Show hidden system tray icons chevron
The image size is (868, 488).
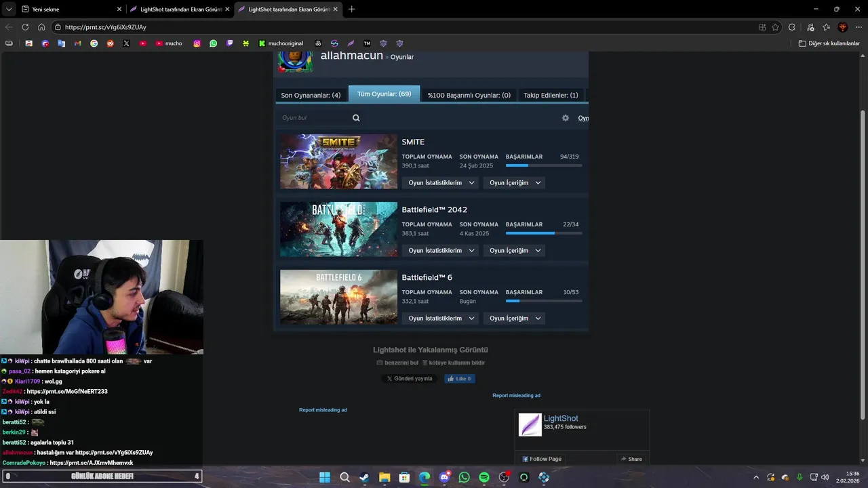coord(755,477)
